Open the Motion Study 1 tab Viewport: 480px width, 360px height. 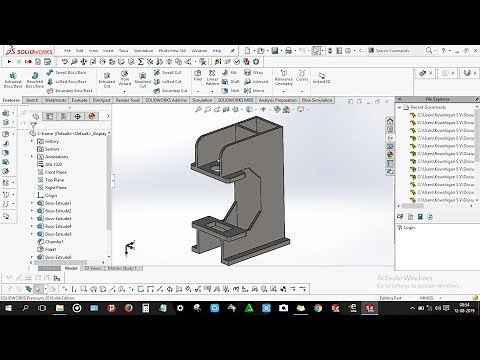tap(122, 268)
